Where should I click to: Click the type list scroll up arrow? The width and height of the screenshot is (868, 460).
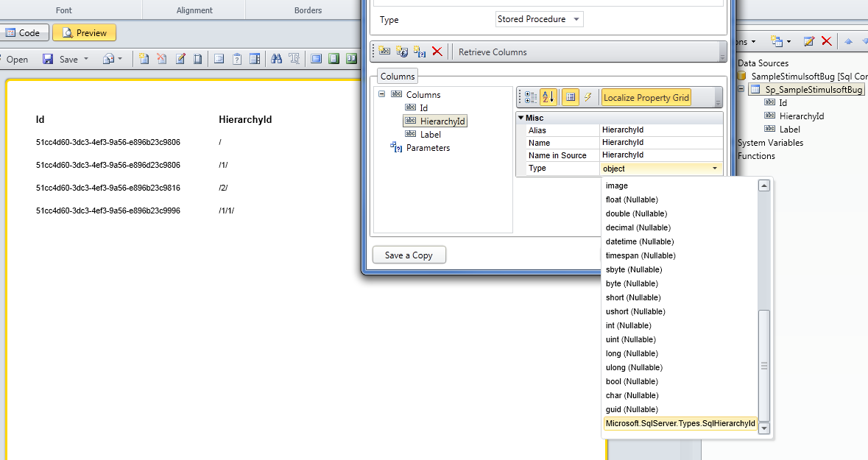(x=764, y=185)
